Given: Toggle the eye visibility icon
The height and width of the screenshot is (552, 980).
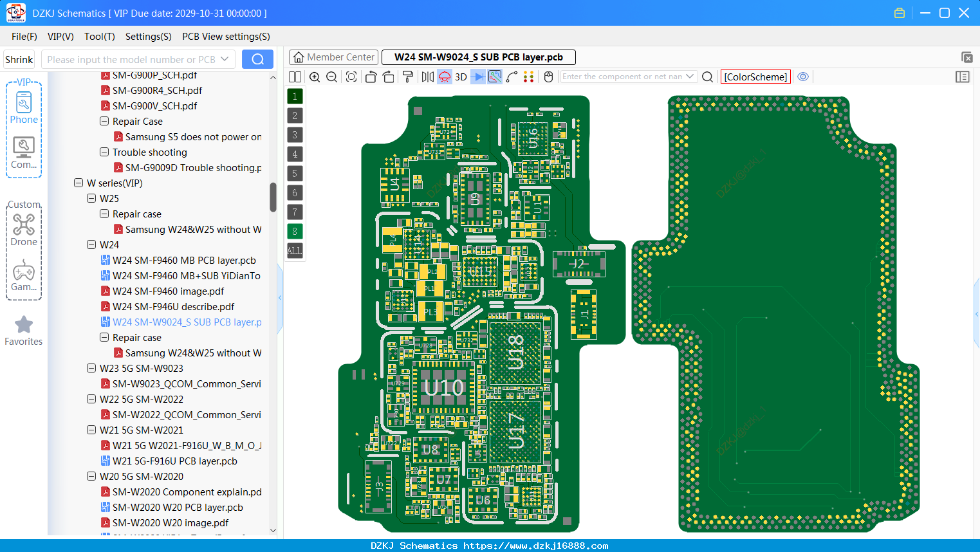Looking at the screenshot, I should [803, 77].
